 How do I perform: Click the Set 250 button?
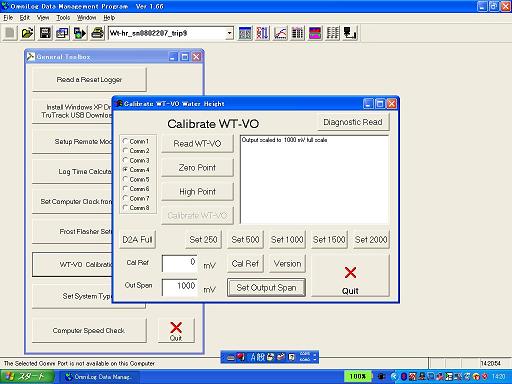point(203,239)
